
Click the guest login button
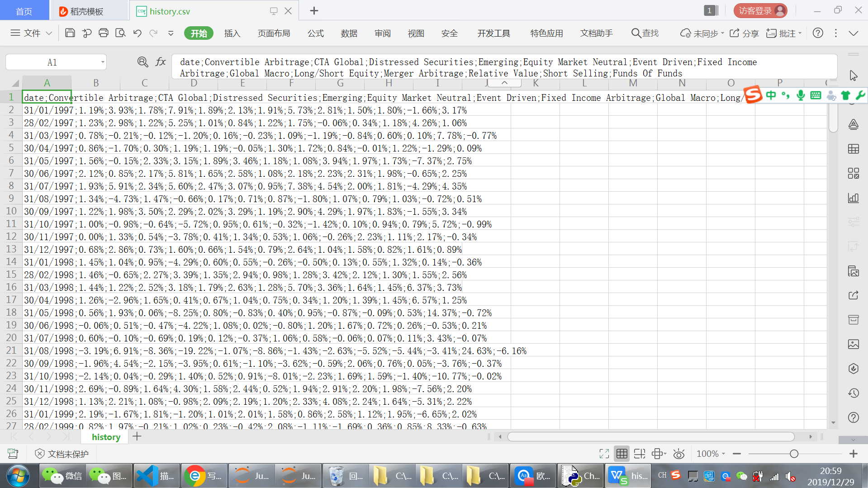click(x=760, y=10)
